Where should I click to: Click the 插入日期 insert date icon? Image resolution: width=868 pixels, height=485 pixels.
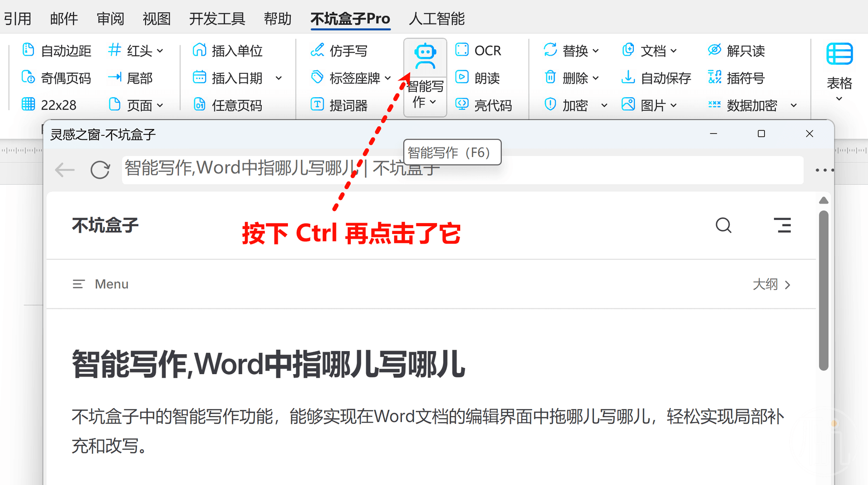(x=199, y=77)
